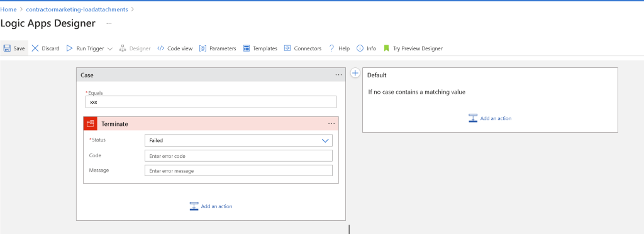Click the Save label text

pos(19,48)
